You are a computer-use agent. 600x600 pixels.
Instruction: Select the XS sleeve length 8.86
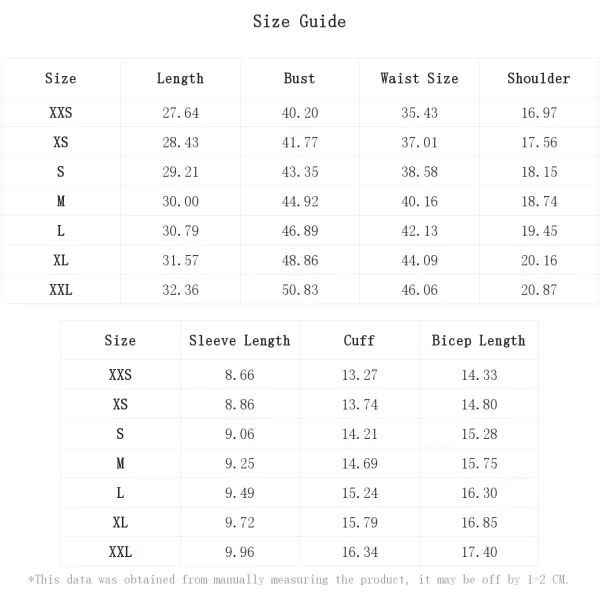(240, 404)
